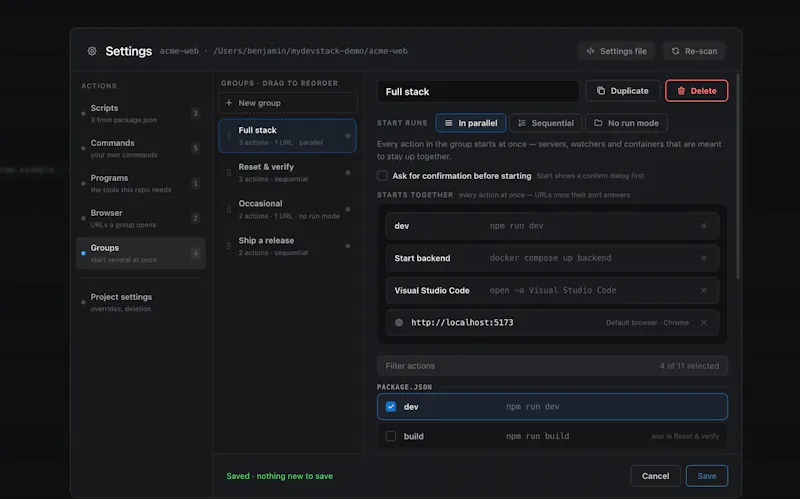The image size is (800, 499).
Task: Select the No run mode option
Action: click(x=627, y=123)
